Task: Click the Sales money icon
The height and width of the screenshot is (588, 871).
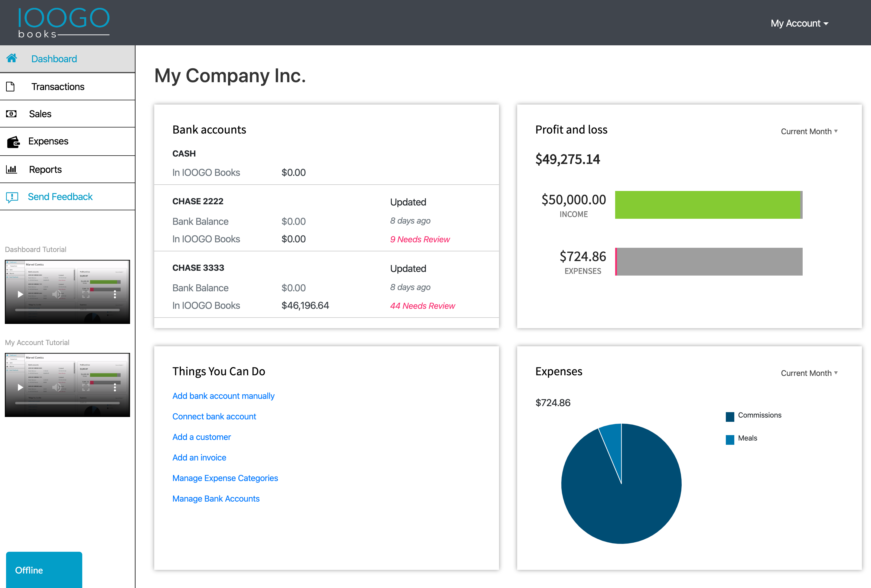Action: pyautogui.click(x=11, y=114)
